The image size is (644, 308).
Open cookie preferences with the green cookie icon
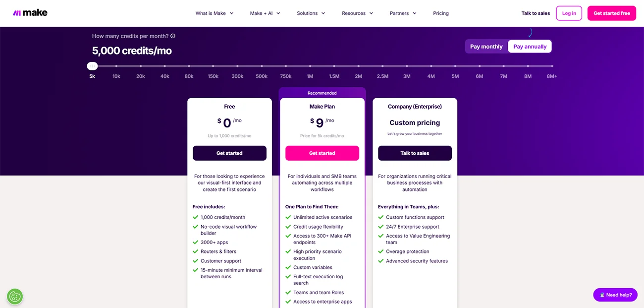(14, 297)
